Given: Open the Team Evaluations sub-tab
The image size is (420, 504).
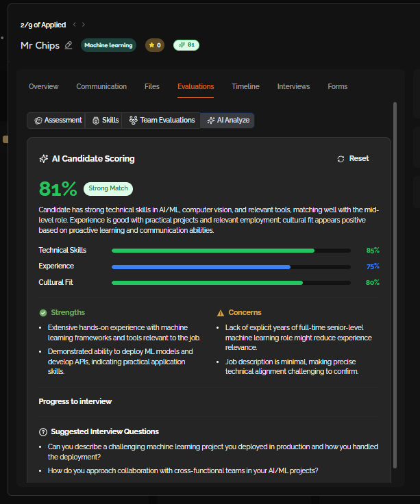Looking at the screenshot, I should pos(161,121).
